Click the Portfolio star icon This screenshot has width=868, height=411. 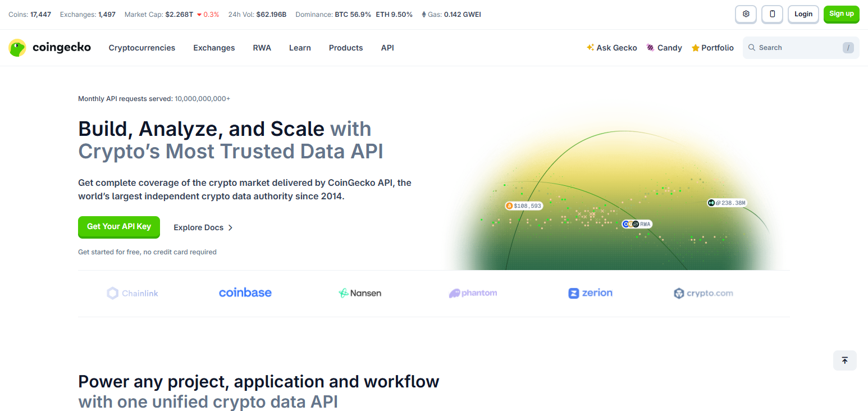(696, 48)
